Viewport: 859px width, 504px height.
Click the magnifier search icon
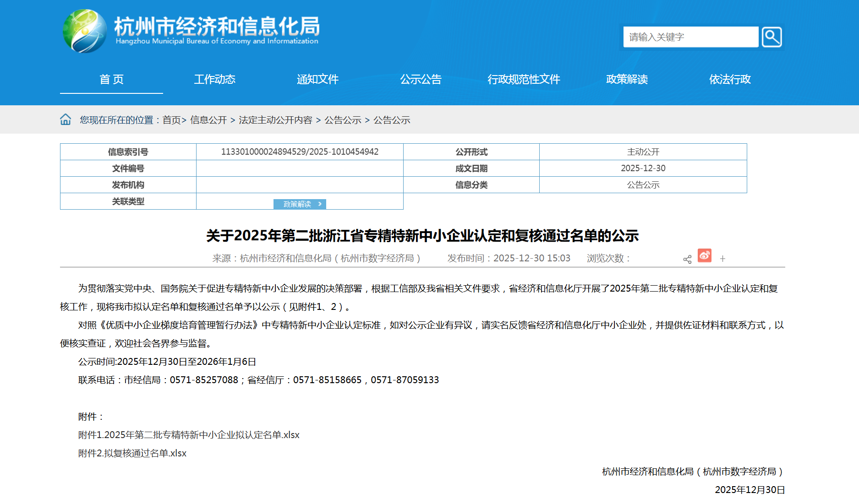[771, 37]
